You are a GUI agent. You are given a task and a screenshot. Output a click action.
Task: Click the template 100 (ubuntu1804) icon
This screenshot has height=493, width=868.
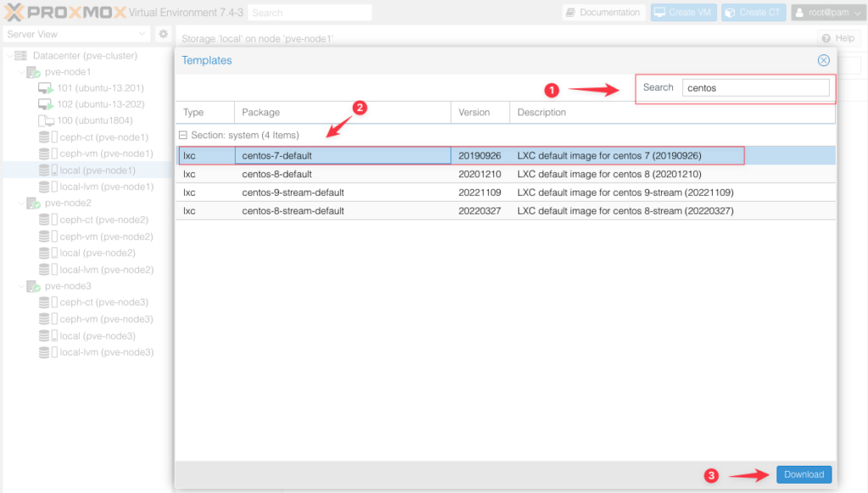pyautogui.click(x=46, y=120)
